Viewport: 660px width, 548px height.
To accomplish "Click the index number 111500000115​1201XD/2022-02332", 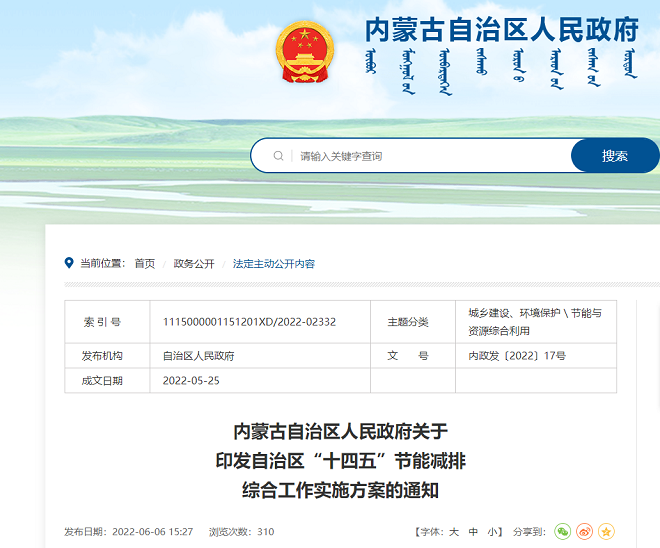I will point(249,322).
